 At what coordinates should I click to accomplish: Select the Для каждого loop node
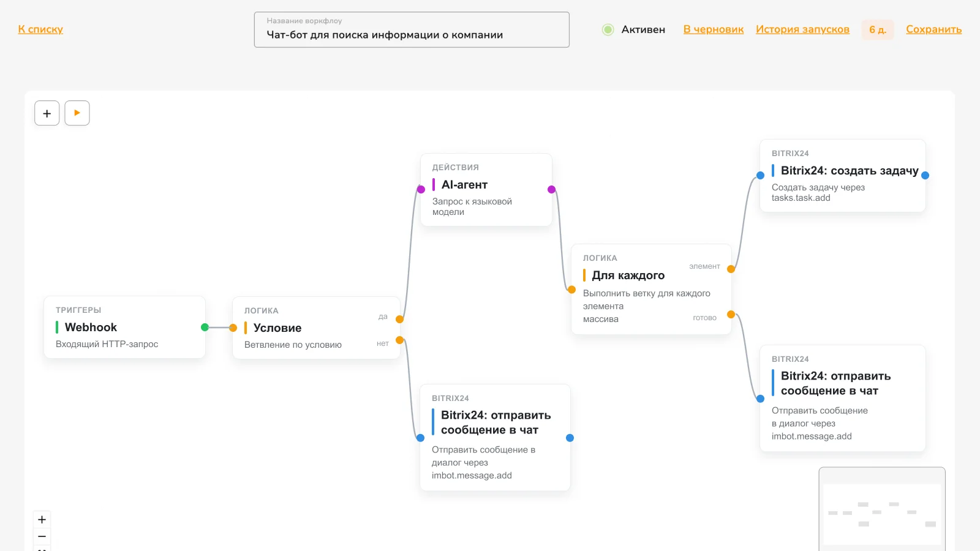[x=651, y=289]
